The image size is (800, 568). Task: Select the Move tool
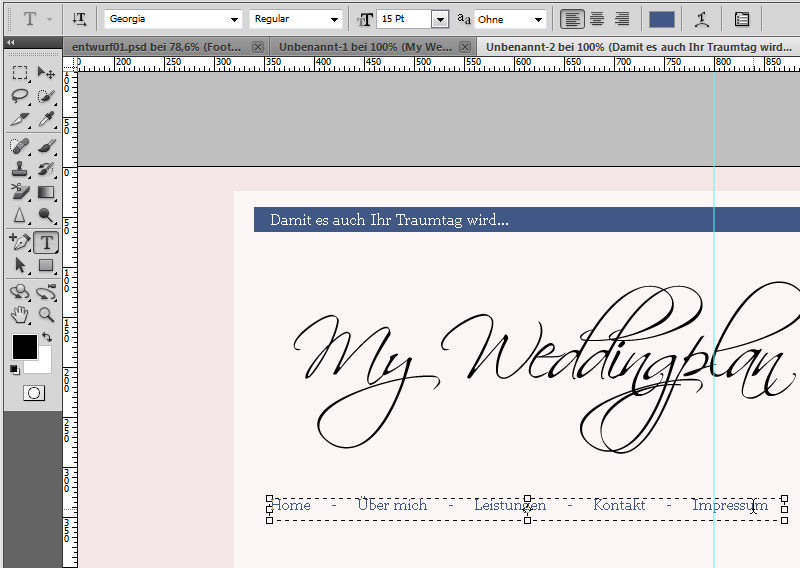coord(46,73)
